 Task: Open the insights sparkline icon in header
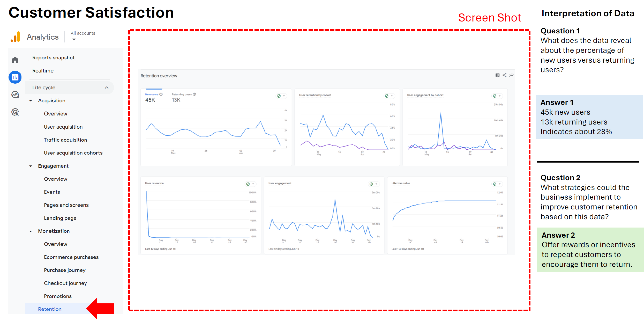click(x=511, y=75)
